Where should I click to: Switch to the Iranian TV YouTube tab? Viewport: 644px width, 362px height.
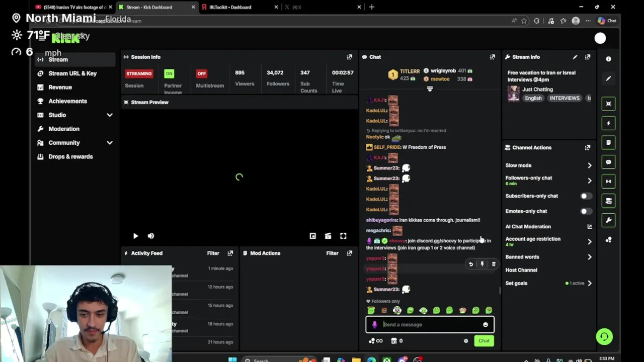74,7
